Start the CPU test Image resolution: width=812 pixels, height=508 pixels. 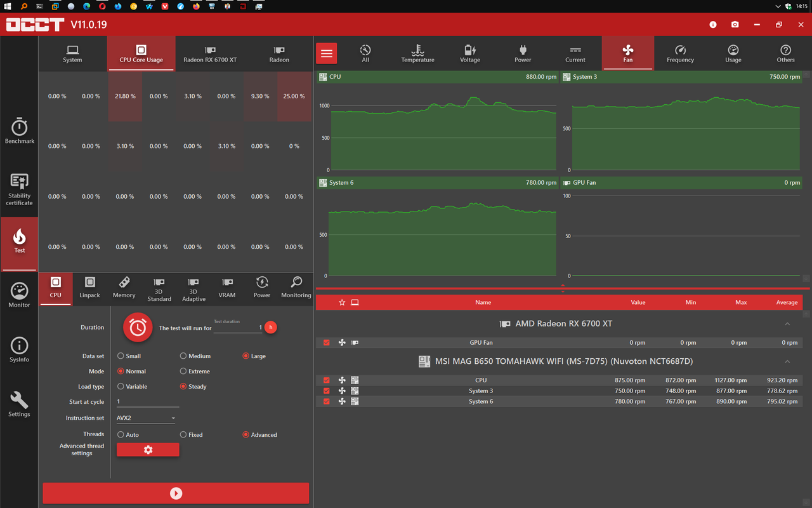coord(176,493)
